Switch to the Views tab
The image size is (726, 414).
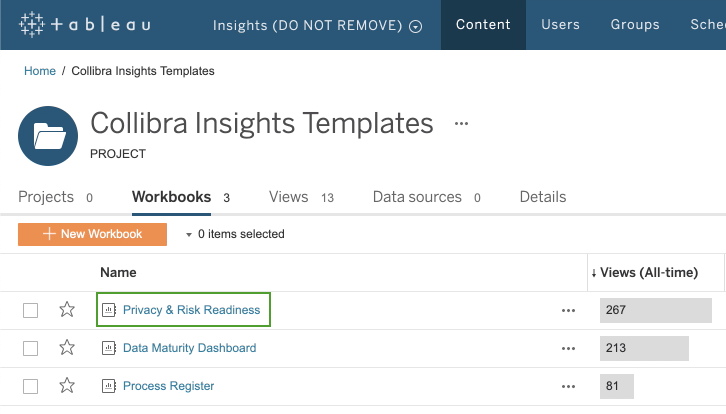tap(289, 197)
